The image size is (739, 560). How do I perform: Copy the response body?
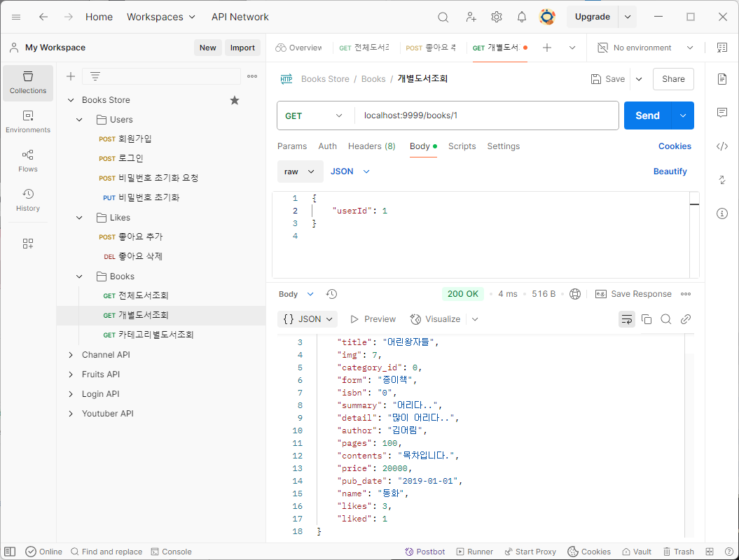647,319
